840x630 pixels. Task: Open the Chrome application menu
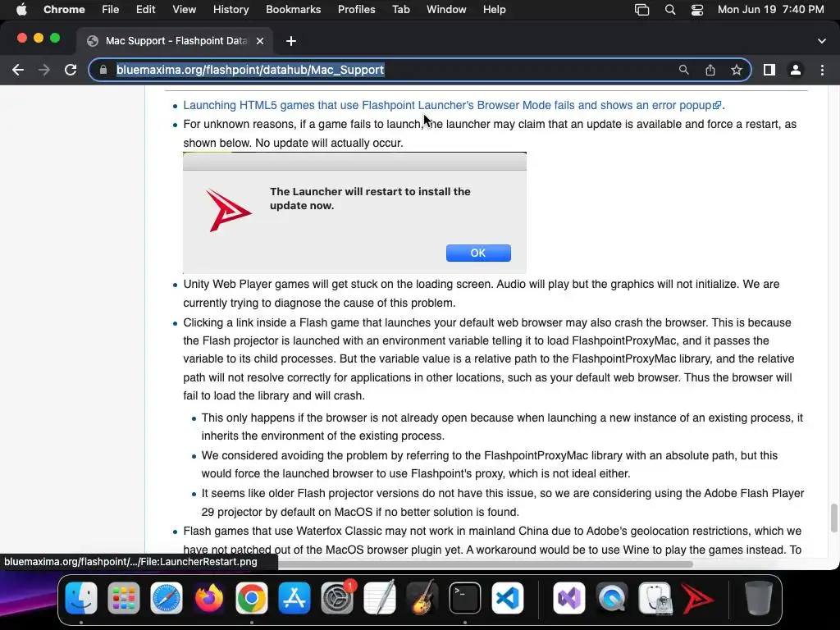(x=64, y=10)
